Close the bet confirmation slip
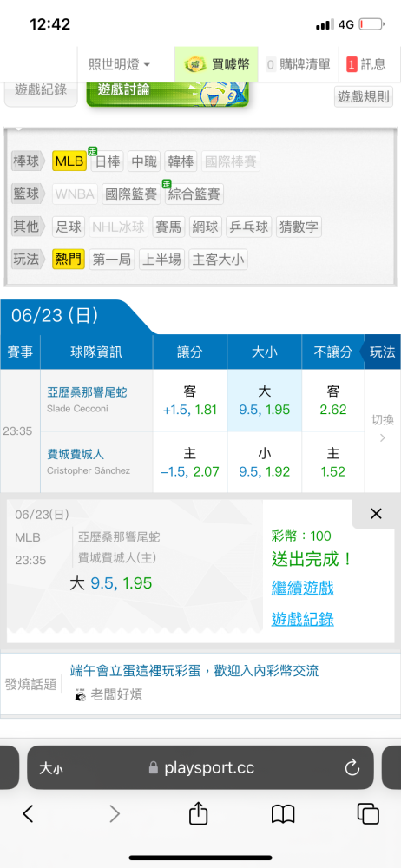 (x=376, y=514)
